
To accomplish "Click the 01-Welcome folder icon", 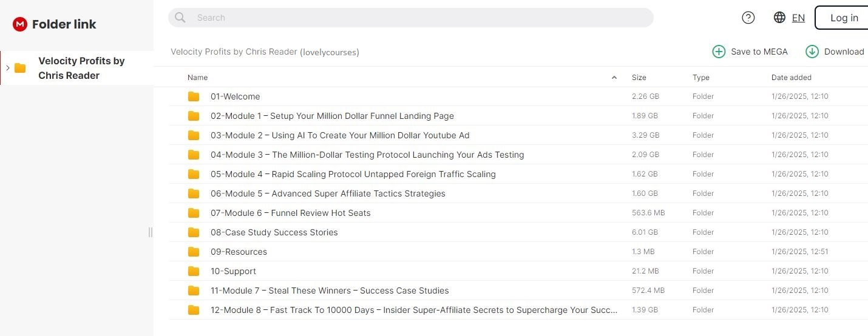I will [194, 96].
